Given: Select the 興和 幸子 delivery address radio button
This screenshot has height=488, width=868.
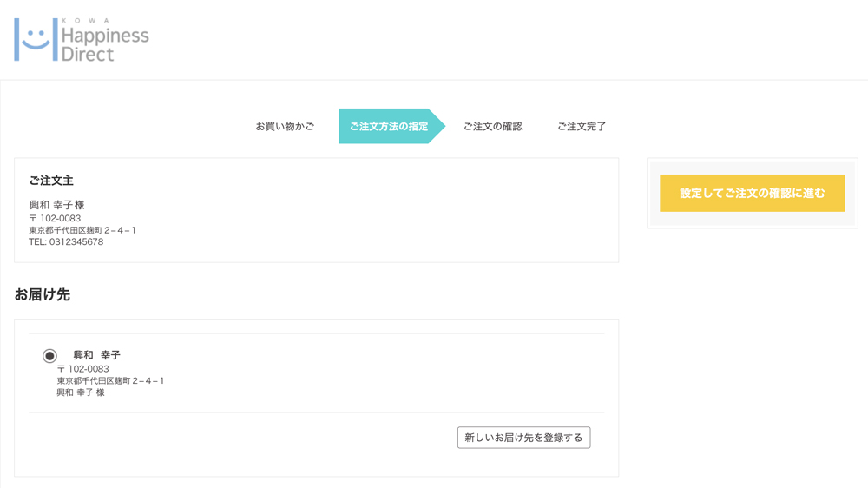Looking at the screenshot, I should pyautogui.click(x=49, y=356).
